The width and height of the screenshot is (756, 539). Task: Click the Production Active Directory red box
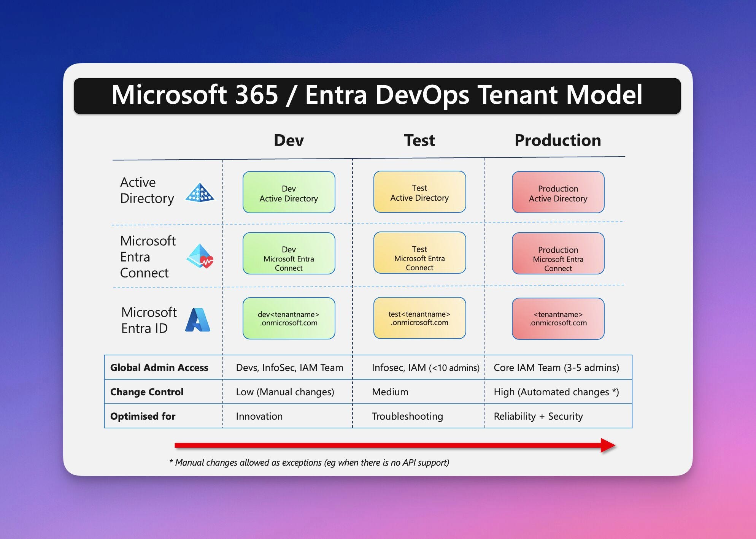[x=557, y=192]
